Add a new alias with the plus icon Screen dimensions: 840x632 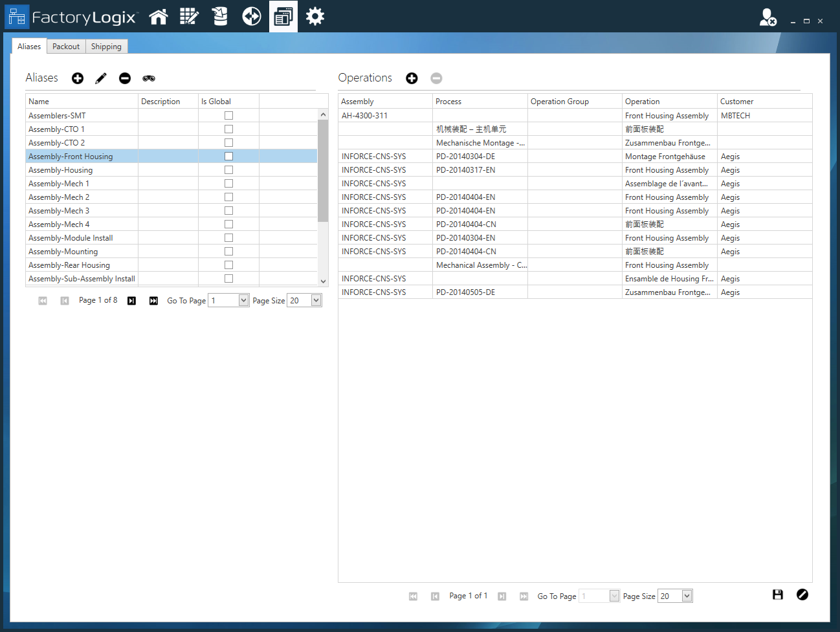tap(77, 78)
